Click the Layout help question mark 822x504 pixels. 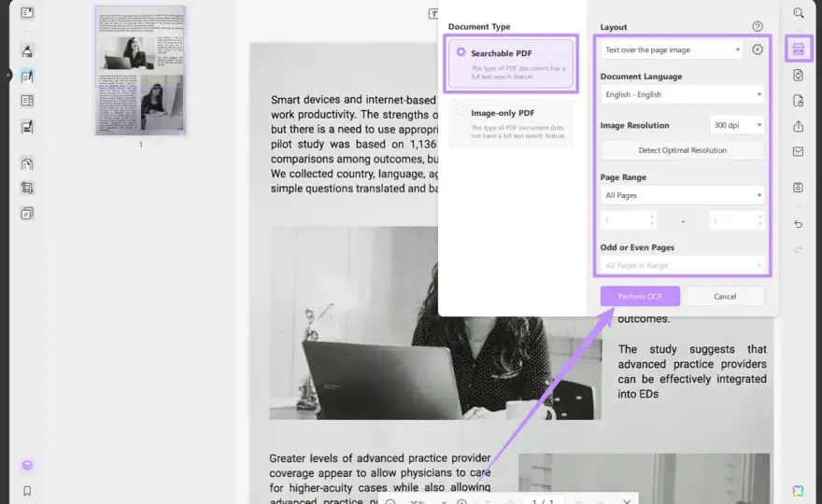(758, 26)
